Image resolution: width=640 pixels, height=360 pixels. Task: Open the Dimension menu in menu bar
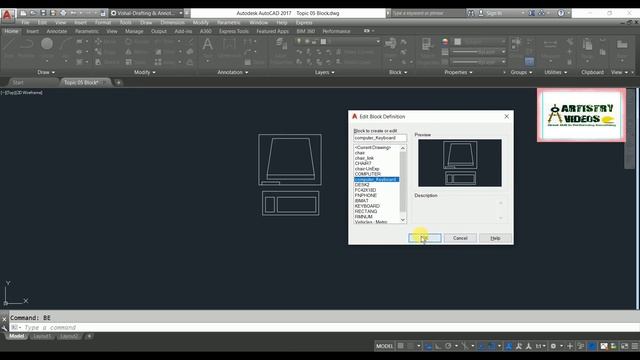[x=173, y=22]
